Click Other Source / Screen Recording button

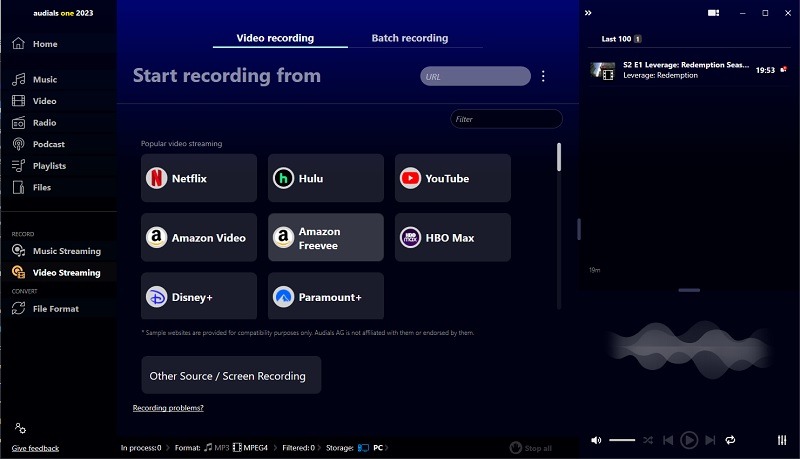coord(231,375)
